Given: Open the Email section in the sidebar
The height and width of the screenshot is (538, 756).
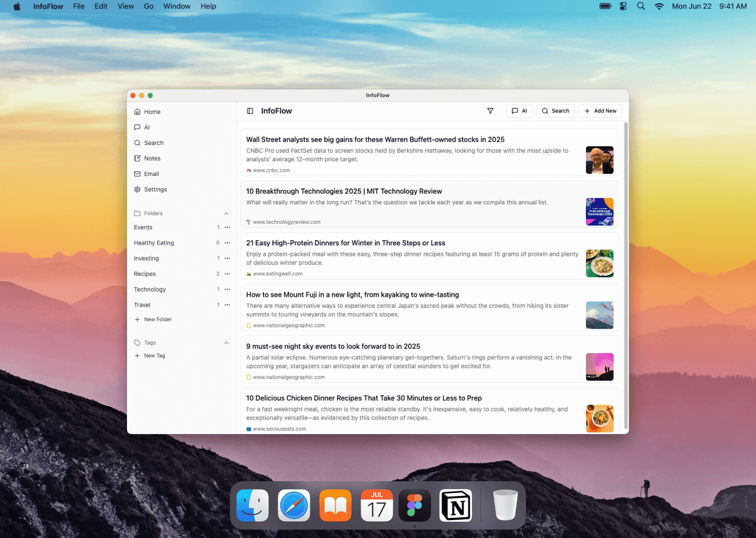Looking at the screenshot, I should 152,173.
